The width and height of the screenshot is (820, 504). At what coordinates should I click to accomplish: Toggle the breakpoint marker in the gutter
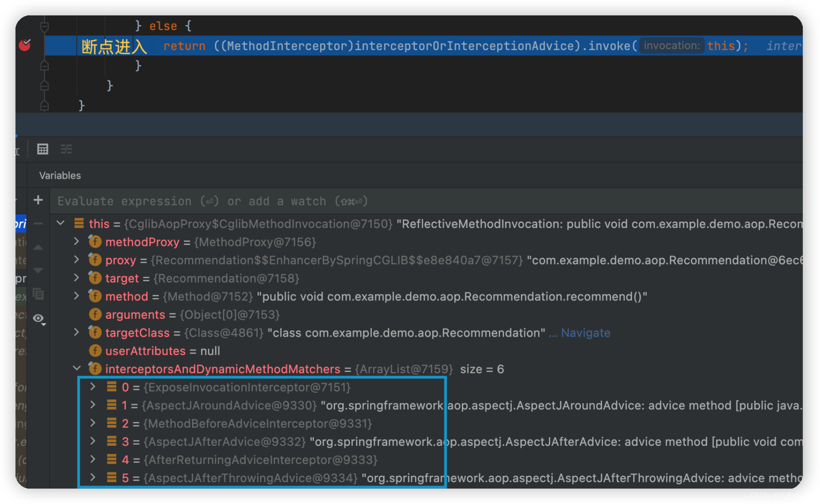tap(25, 44)
